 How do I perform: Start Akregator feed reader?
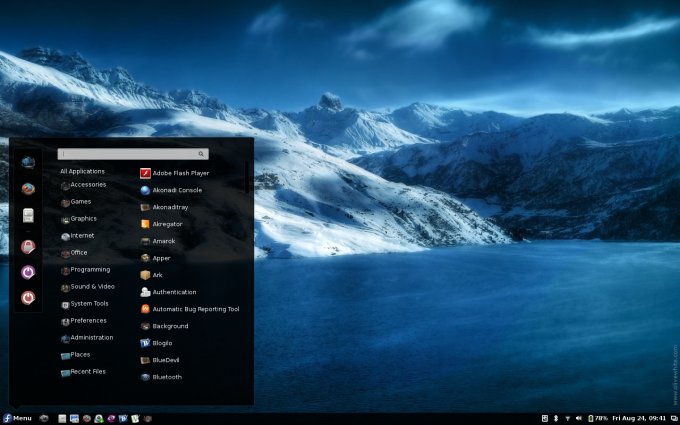tap(167, 224)
